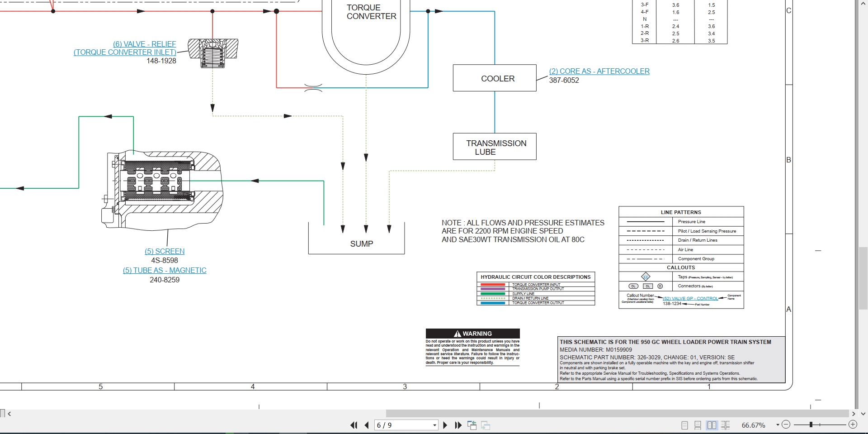The width and height of the screenshot is (868, 434).
Task: Jump to the last page
Action: (458, 425)
